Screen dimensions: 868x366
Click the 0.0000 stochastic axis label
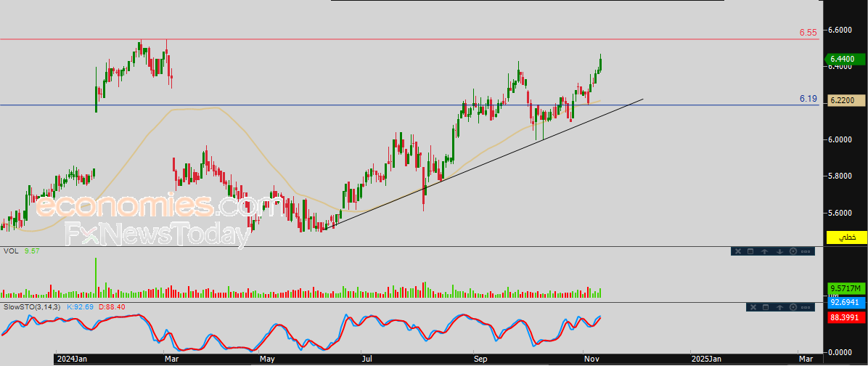[x=841, y=352]
